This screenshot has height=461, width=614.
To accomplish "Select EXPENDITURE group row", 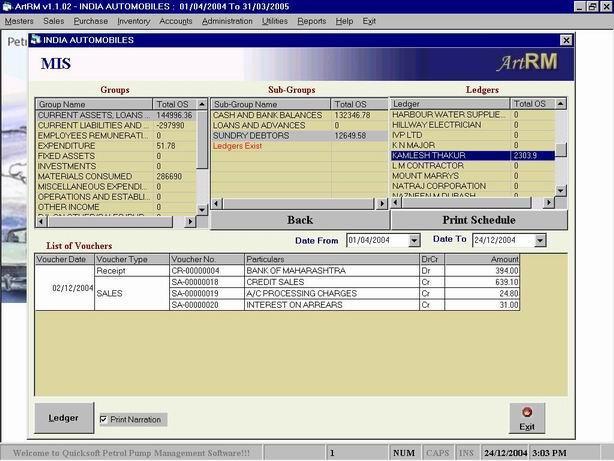I will [116, 146].
